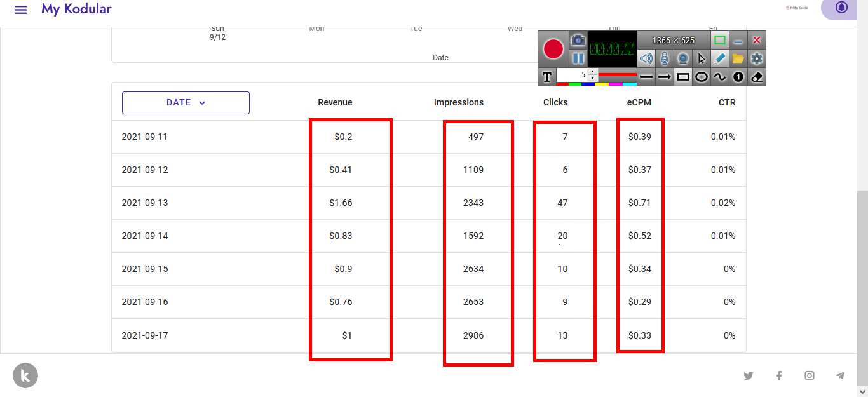Viewport: 868px width, 397px height.
Task: Select the ellipse drawing tool
Action: (701, 77)
